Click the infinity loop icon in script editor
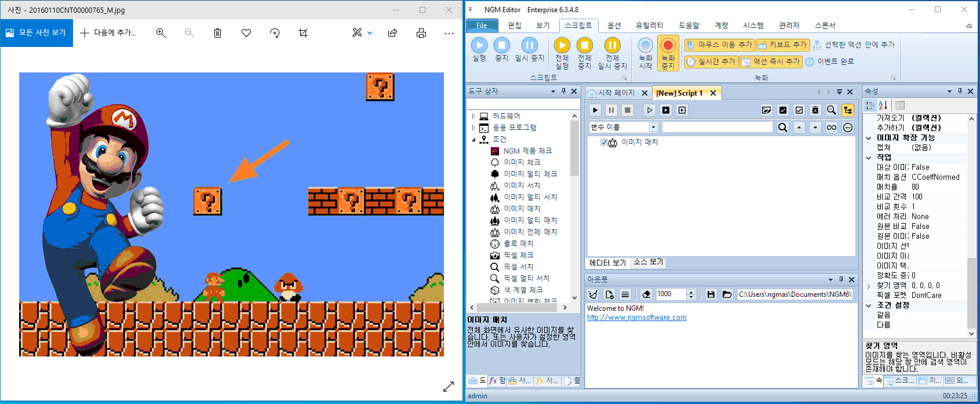 pos(832,128)
